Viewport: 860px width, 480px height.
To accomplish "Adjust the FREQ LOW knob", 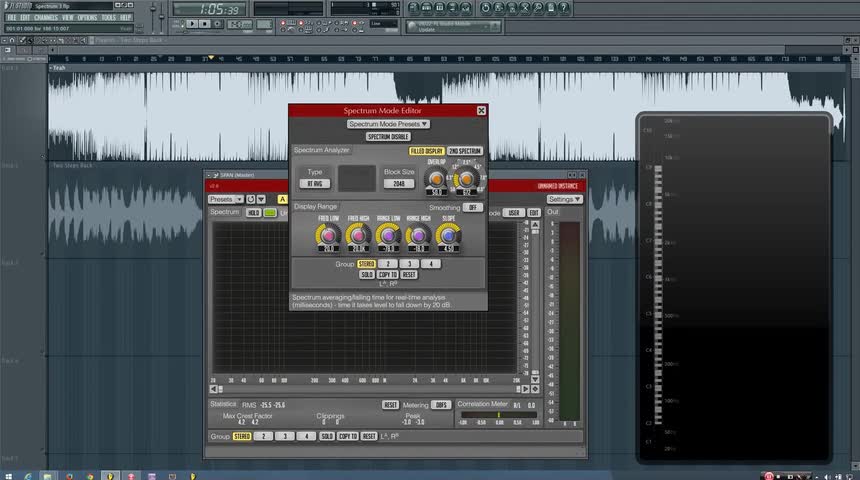I will coord(329,235).
